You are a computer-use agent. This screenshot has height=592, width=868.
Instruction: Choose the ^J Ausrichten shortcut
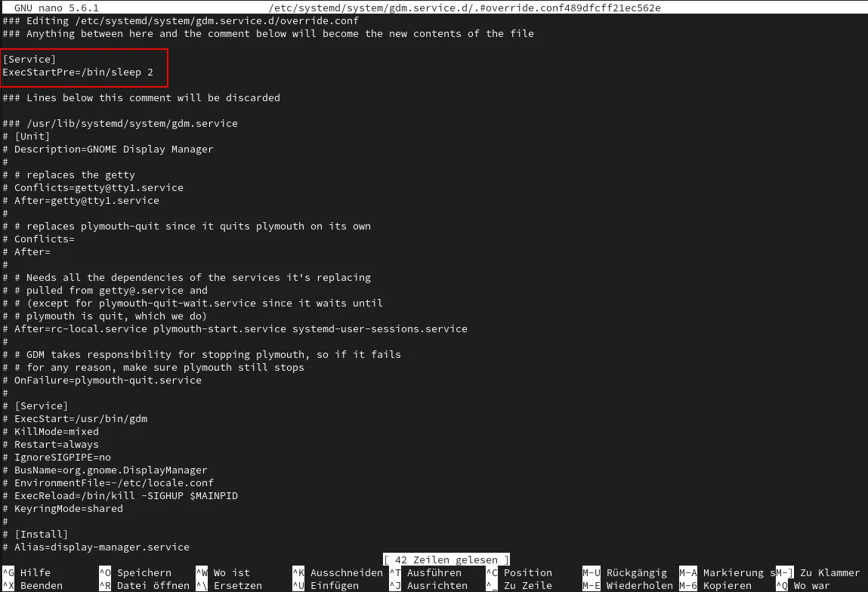pyautogui.click(x=428, y=585)
